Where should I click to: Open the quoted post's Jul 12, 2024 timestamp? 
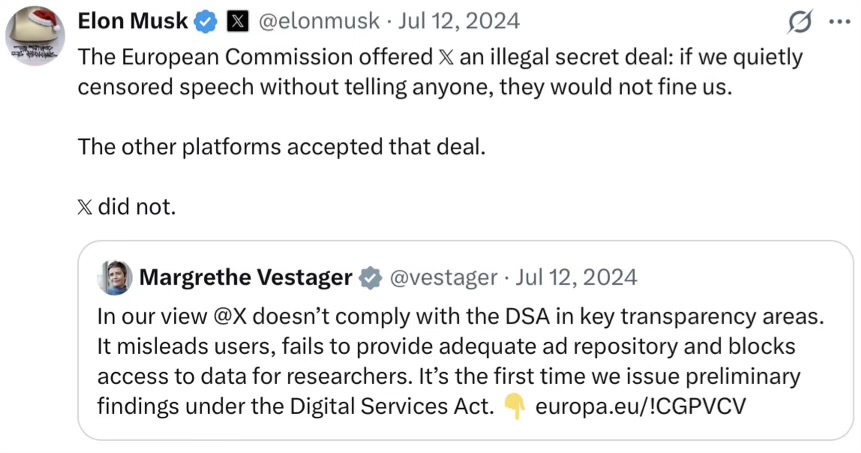[578, 277]
